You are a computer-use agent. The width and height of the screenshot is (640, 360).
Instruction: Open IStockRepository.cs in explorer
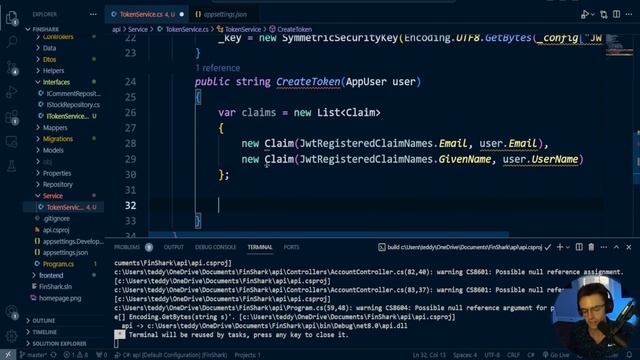(73, 105)
